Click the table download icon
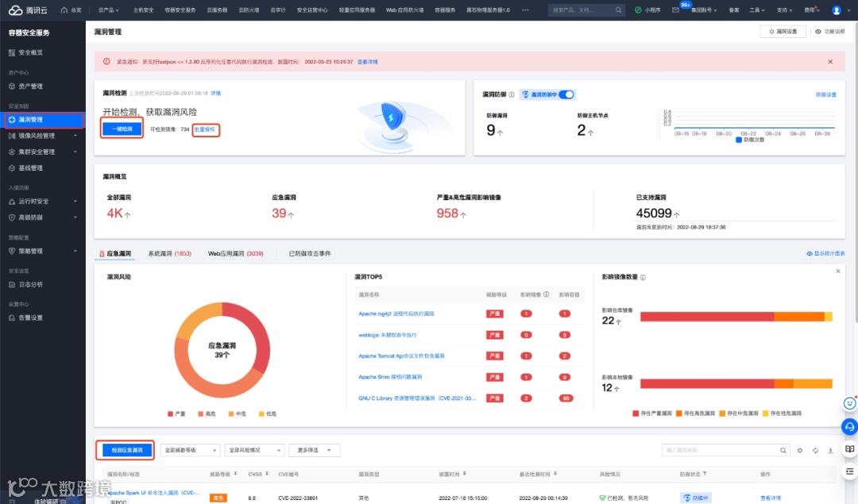858x504 pixels. (x=831, y=451)
